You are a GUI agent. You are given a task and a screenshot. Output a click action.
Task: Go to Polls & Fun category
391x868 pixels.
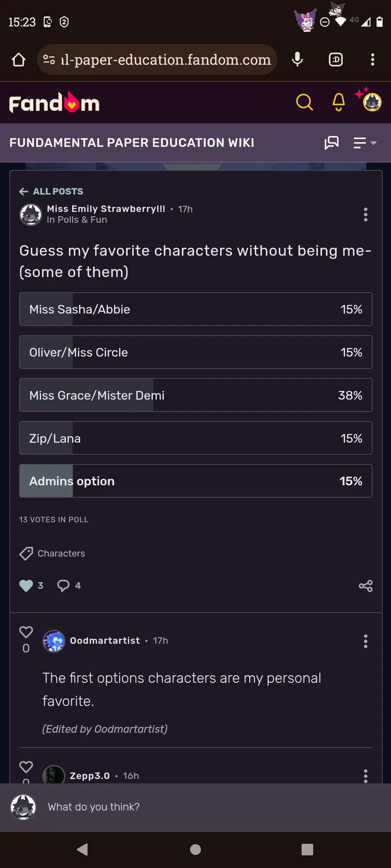tap(76, 219)
